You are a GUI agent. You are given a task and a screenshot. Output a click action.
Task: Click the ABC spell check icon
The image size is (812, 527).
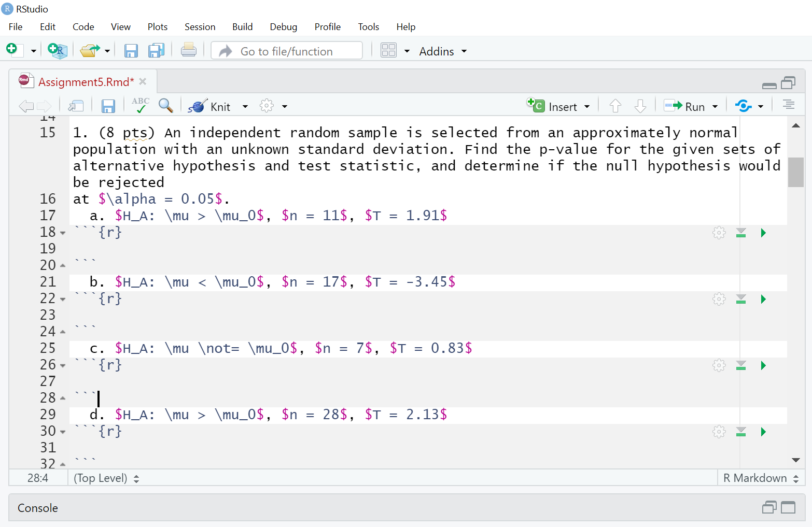pos(140,105)
